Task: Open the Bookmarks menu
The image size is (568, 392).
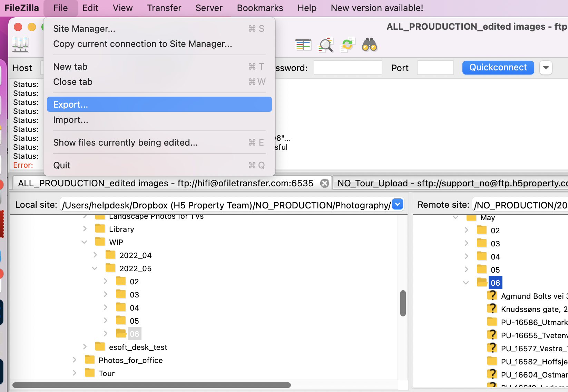Action: click(260, 8)
